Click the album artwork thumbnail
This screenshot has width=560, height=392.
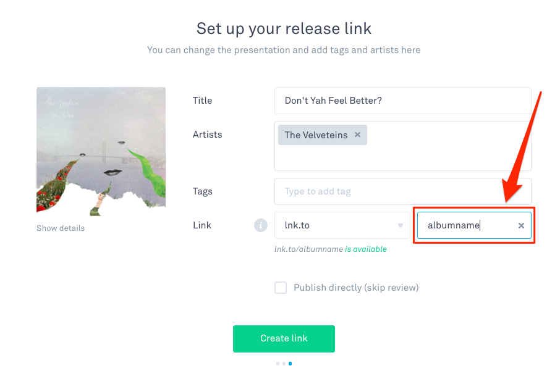coord(101,151)
